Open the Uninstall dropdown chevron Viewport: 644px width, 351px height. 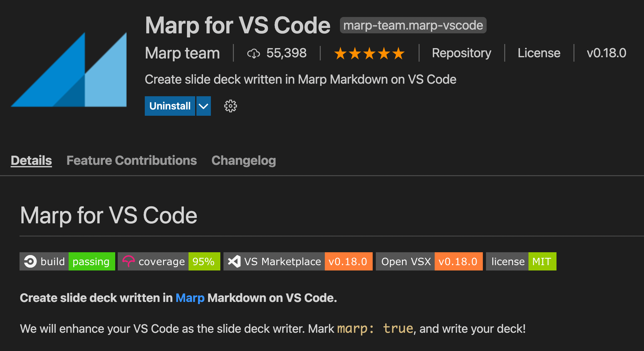(203, 106)
